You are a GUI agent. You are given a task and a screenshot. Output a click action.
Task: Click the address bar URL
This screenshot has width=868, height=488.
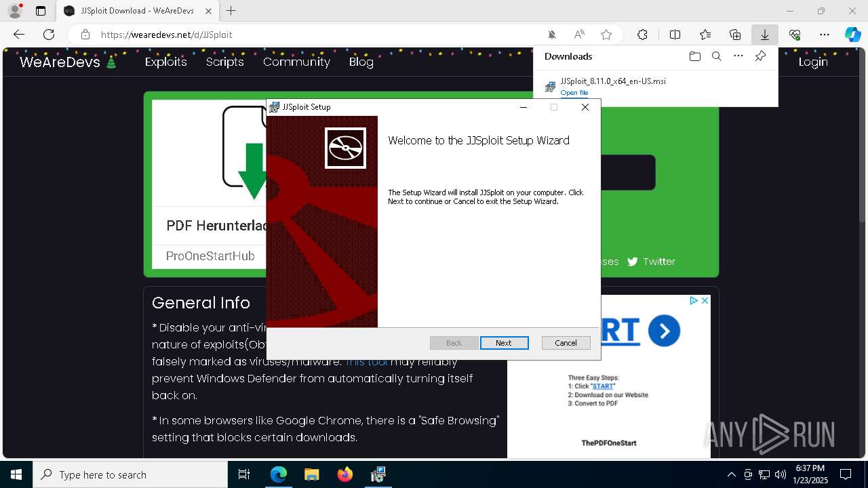click(166, 35)
